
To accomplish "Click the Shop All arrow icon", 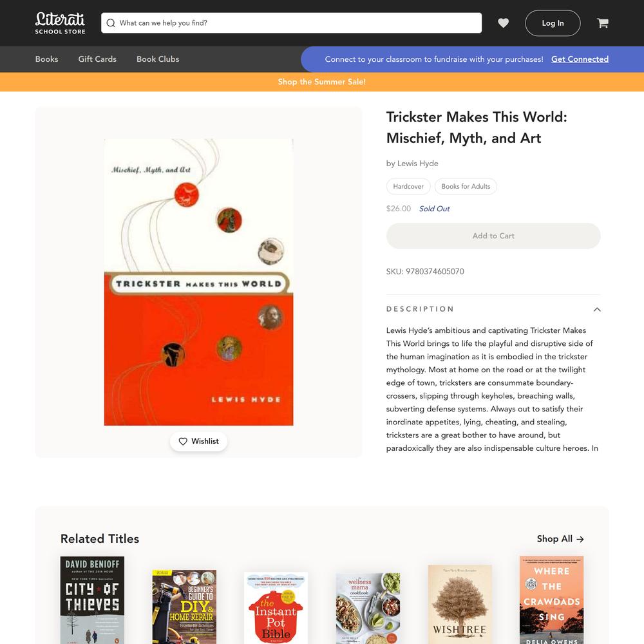I will [x=580, y=539].
